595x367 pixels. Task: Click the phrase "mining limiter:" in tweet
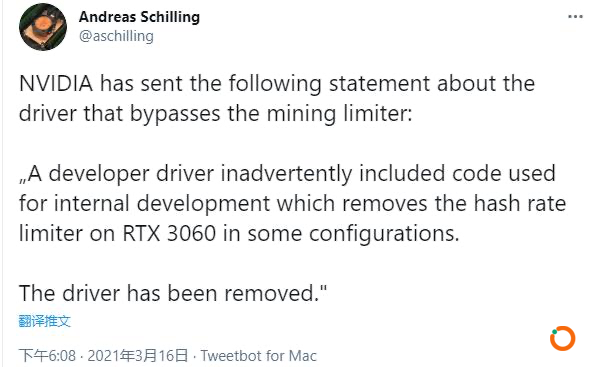coord(339,113)
